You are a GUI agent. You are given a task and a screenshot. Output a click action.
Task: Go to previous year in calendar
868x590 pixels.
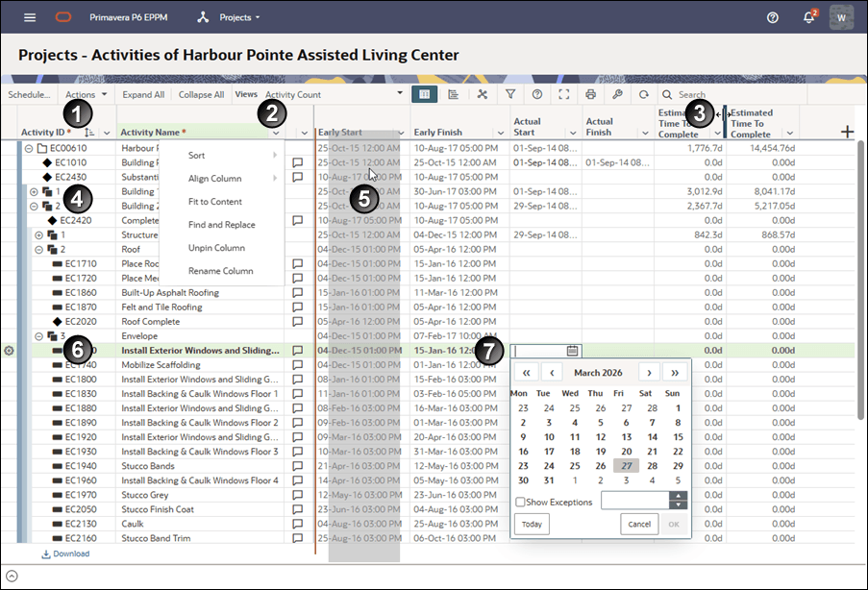coord(526,373)
